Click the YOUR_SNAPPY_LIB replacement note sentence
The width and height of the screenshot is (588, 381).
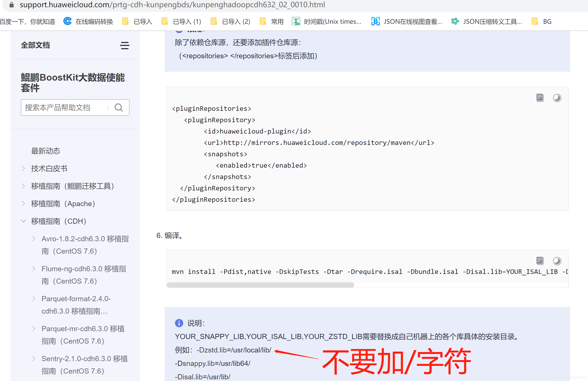[x=346, y=336]
